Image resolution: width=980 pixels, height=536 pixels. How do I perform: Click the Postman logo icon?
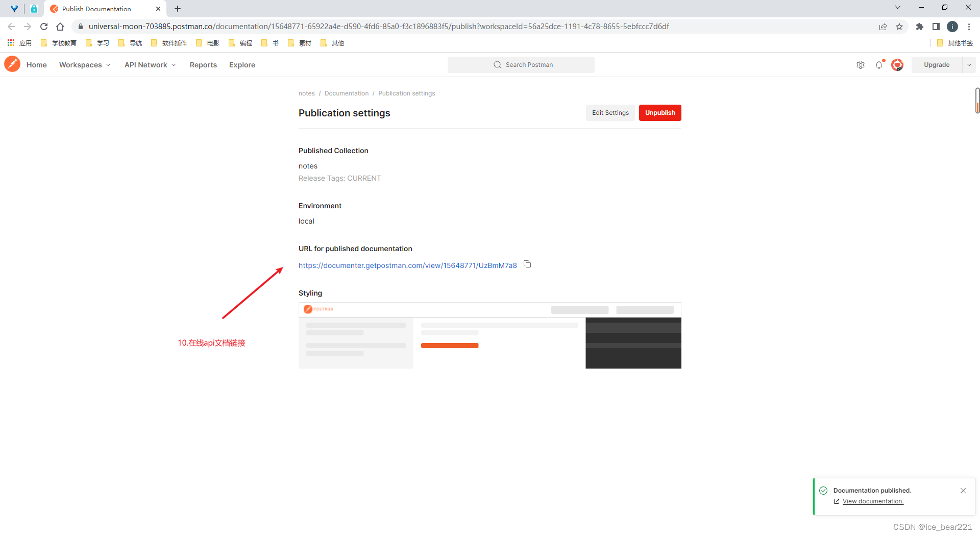click(x=12, y=64)
